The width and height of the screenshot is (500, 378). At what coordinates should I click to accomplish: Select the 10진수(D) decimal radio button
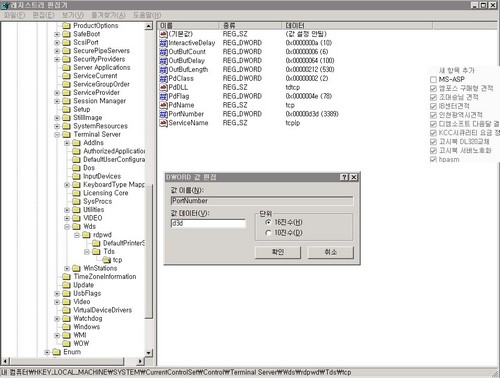(268, 233)
